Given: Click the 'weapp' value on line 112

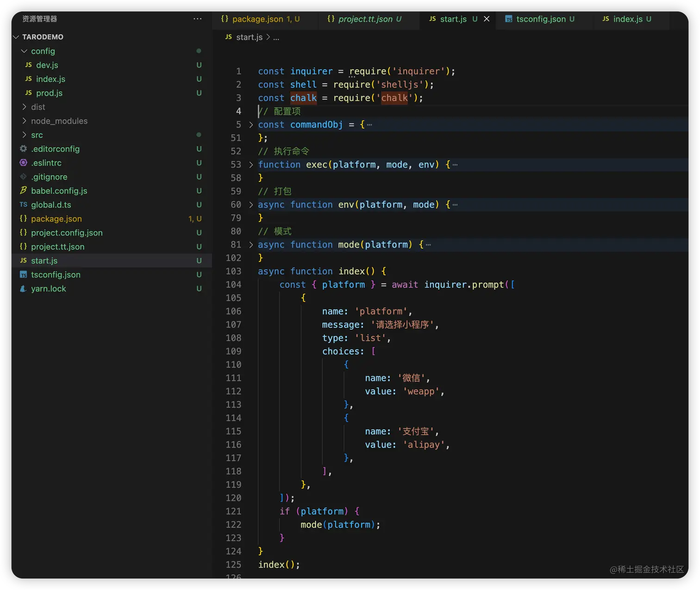Looking at the screenshot, I should tap(421, 391).
